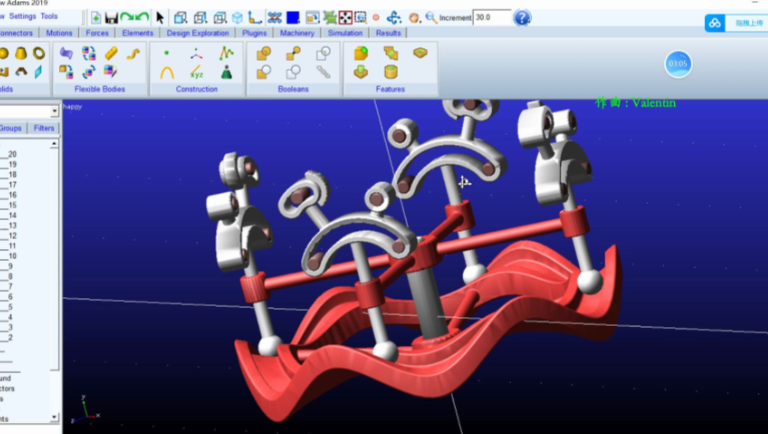The width and height of the screenshot is (768, 434).
Task: Open the dropdown above the Groups tab
Action: coord(55,111)
